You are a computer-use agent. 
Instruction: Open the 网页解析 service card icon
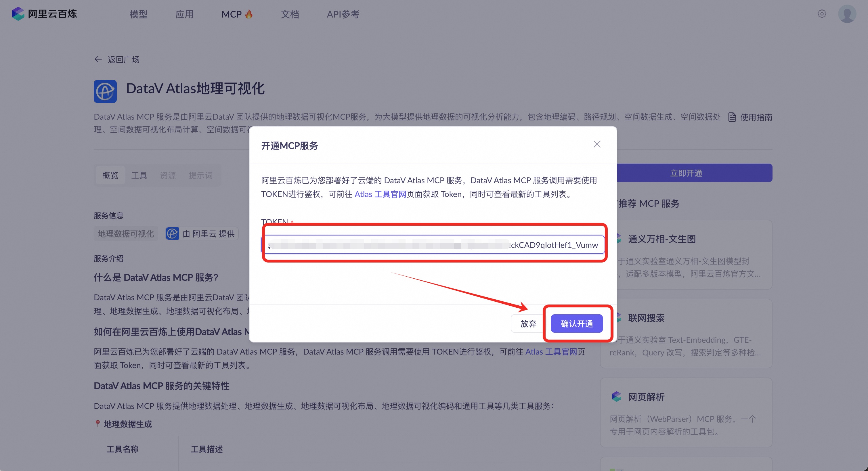pyautogui.click(x=616, y=397)
